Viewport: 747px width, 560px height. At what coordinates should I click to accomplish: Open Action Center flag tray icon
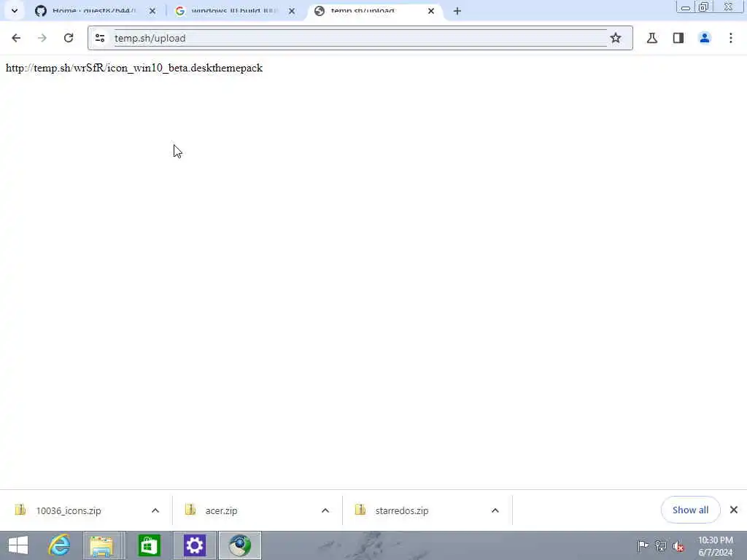pyautogui.click(x=643, y=545)
